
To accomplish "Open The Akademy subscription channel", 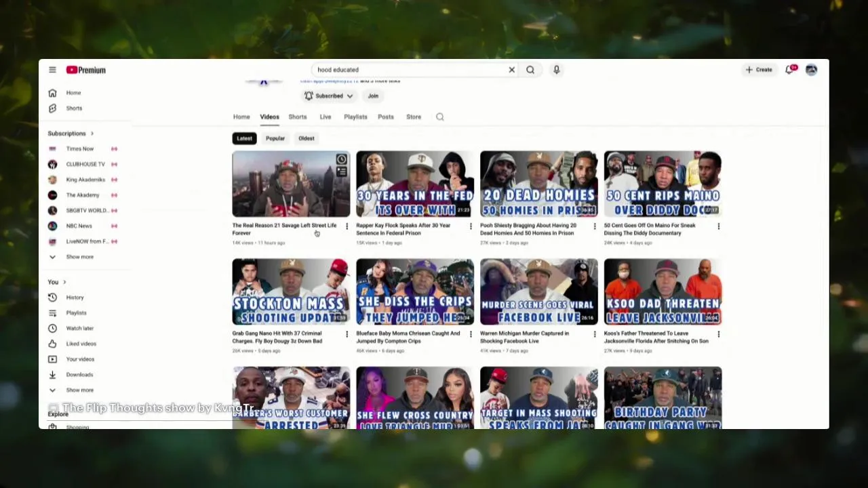I will pyautogui.click(x=82, y=195).
